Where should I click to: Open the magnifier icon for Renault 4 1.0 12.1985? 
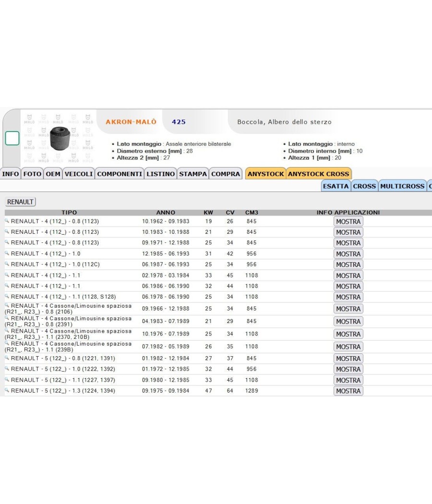(7, 253)
